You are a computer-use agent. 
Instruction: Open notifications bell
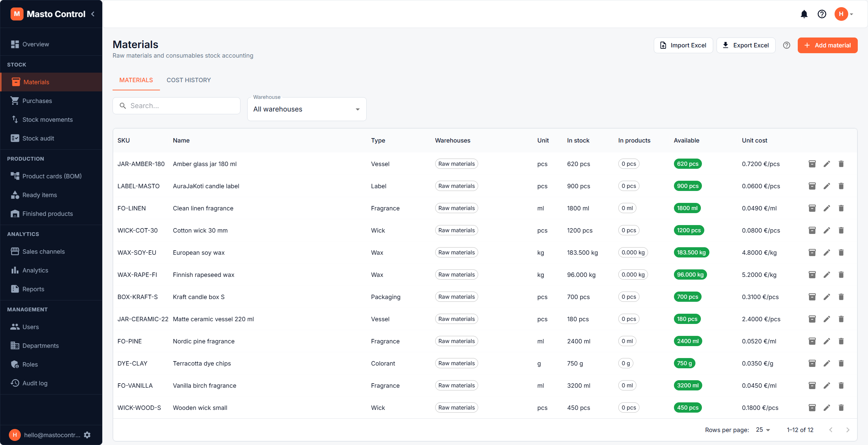point(804,14)
